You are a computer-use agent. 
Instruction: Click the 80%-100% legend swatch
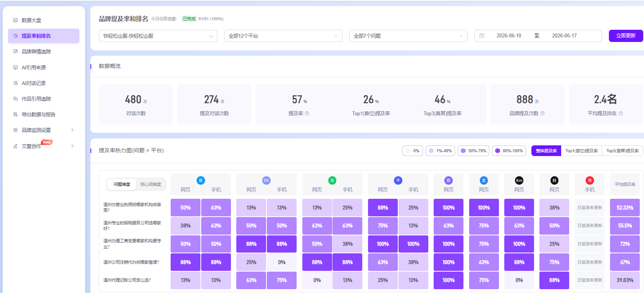coord(497,151)
